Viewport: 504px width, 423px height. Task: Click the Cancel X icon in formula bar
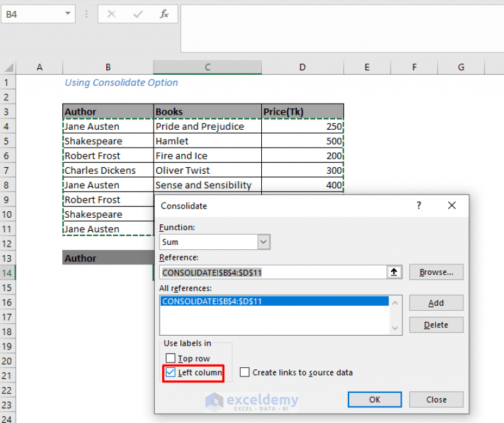111,14
